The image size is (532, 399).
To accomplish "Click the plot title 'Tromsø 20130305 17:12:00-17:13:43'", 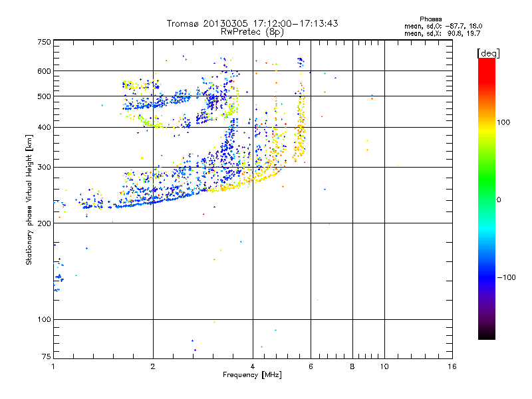I will tap(252, 23).
